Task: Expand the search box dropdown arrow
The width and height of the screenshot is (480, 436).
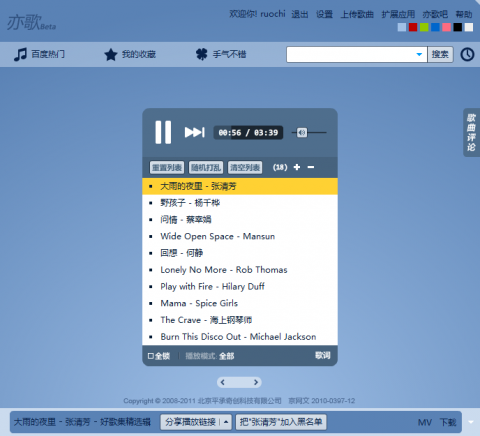Action: 419,54
